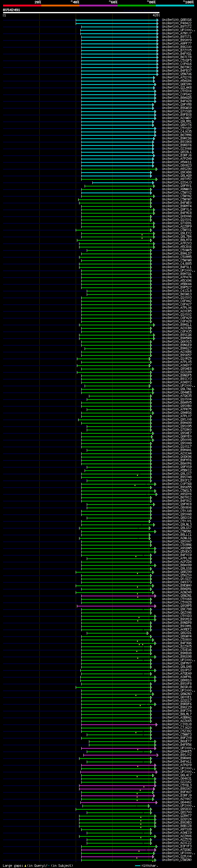Viewport: 197px width, 868px height.
Task: Select the UniRef100_Q7XD91 label
Action: click(x=176, y=223)
